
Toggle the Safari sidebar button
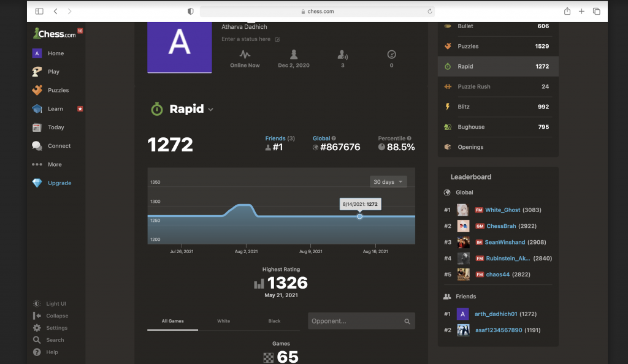(x=39, y=11)
